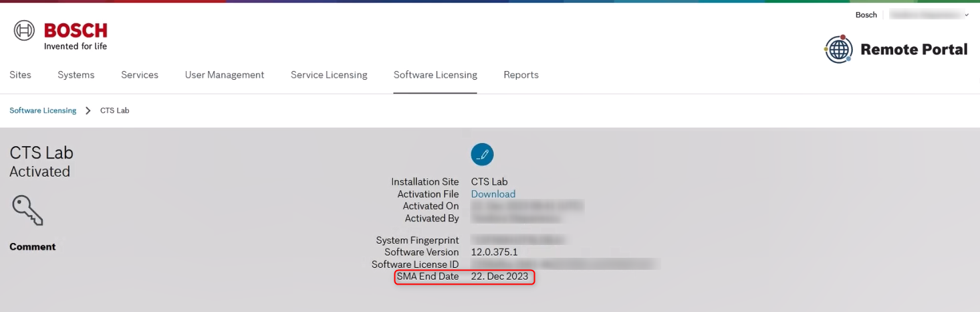980x312 pixels.
Task: Click the Software Licensing breadcrumb link
Action: 43,110
